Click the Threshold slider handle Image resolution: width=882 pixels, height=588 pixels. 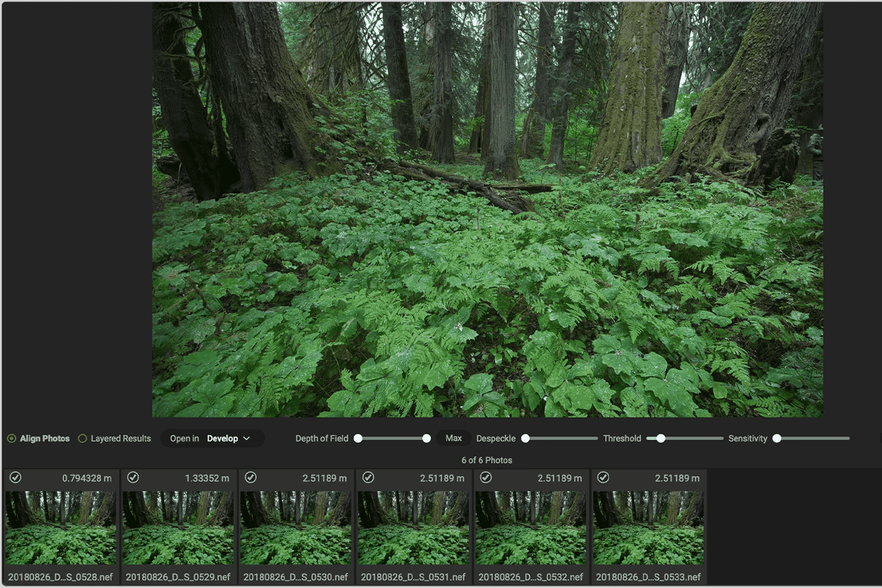point(661,439)
